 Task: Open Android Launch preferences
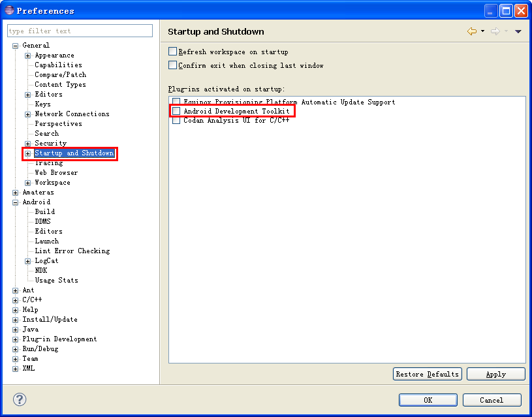47,241
